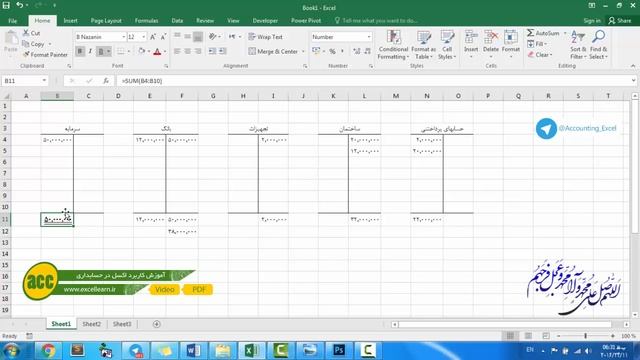640x360 pixels.
Task: Click the Increase Font Size icon
Action: (x=153, y=37)
